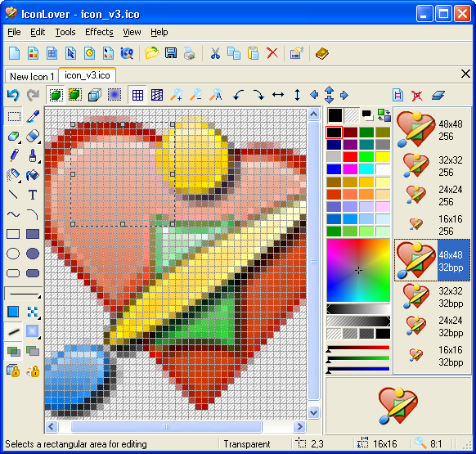Pick the color picker eyedropper tool
The width and height of the screenshot is (476, 454).
pos(33,117)
